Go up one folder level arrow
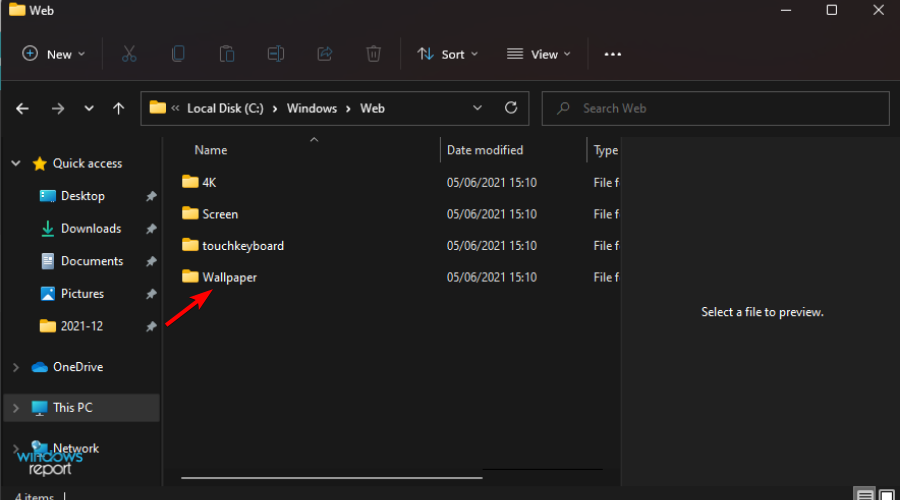 [x=118, y=108]
